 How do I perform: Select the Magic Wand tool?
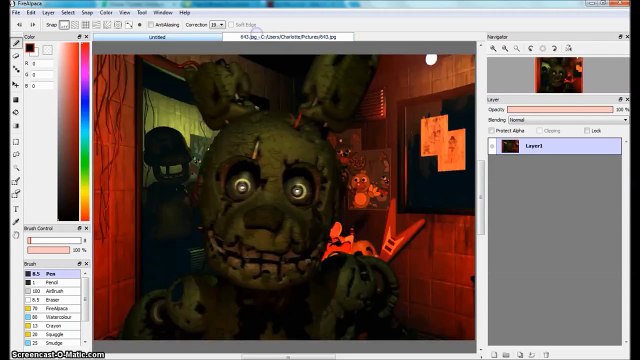point(16,168)
